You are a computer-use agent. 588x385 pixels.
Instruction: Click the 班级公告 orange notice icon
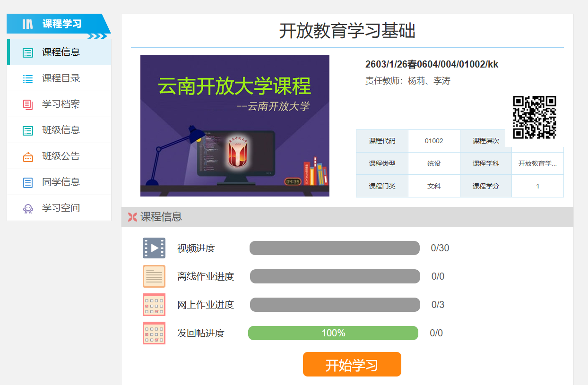coord(28,156)
